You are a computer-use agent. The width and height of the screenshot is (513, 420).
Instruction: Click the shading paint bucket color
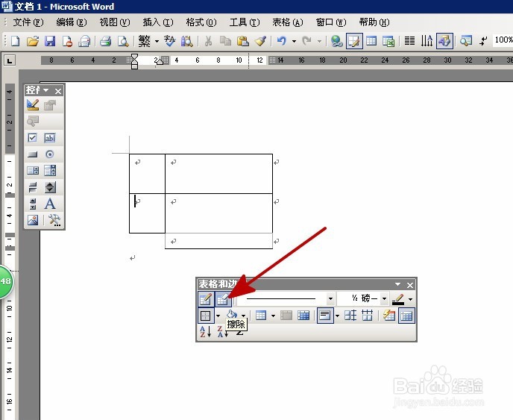pyautogui.click(x=232, y=315)
